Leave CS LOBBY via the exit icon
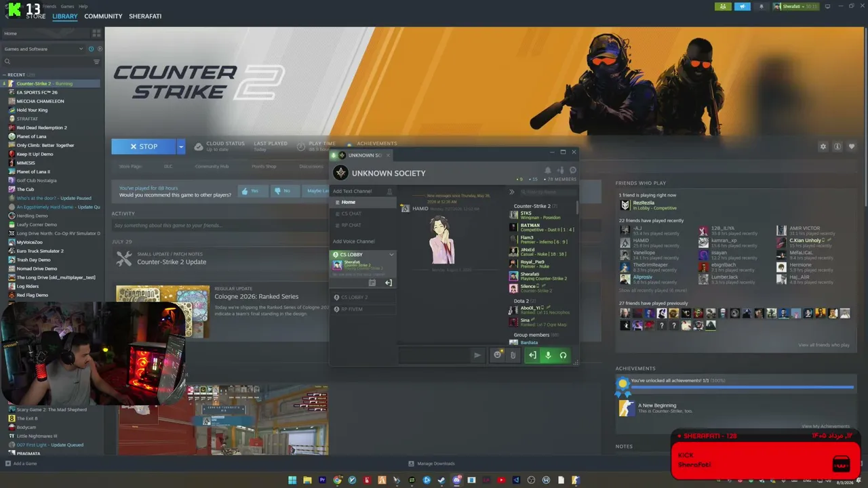 coord(389,283)
